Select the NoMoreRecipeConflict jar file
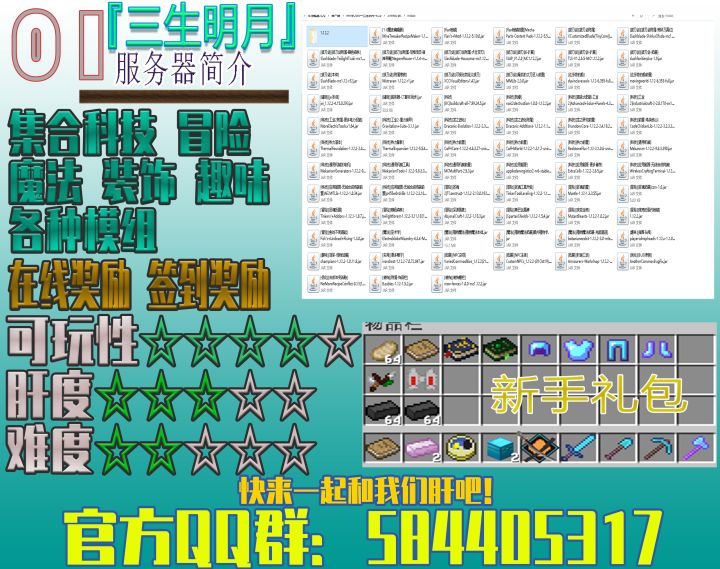The height and width of the screenshot is (569, 720). [x=337, y=283]
